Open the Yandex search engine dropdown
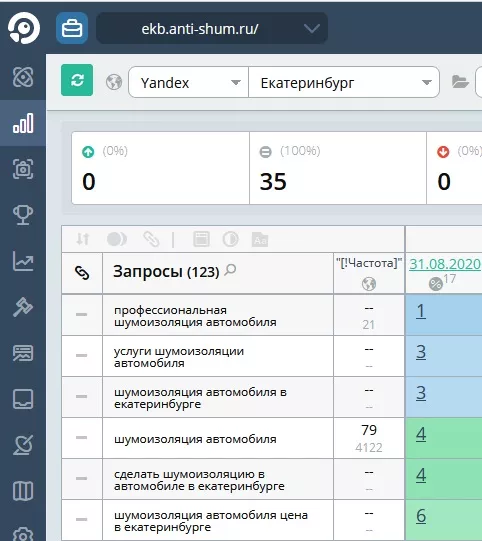 pos(188,82)
